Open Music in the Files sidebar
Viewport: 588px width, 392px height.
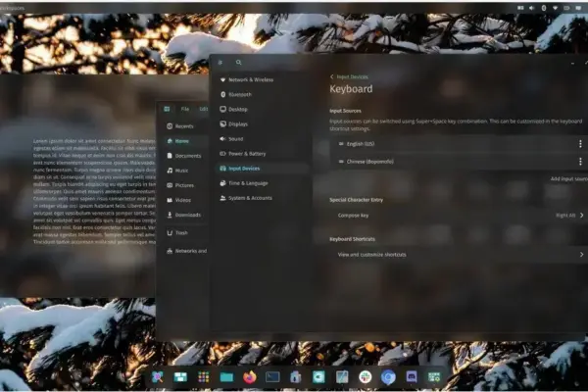(185, 171)
